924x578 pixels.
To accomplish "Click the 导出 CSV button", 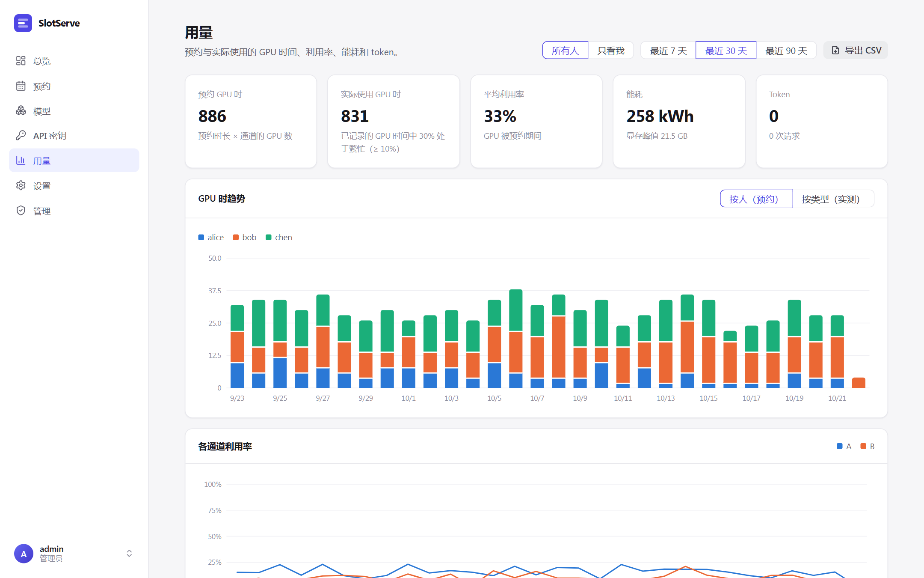I will click(856, 51).
